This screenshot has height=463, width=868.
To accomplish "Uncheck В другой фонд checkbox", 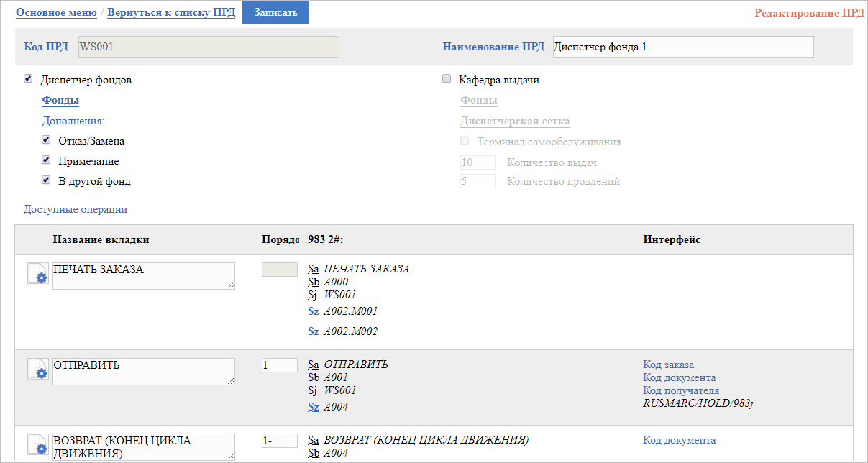I will (46, 180).
